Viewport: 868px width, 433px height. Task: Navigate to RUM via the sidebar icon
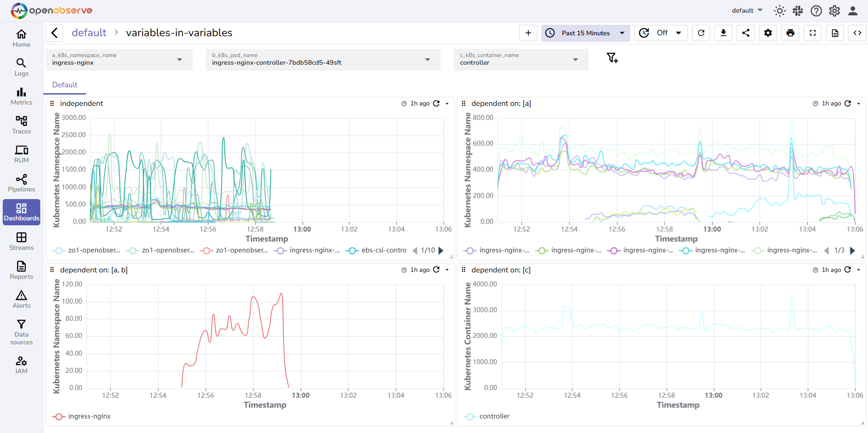[x=21, y=154]
